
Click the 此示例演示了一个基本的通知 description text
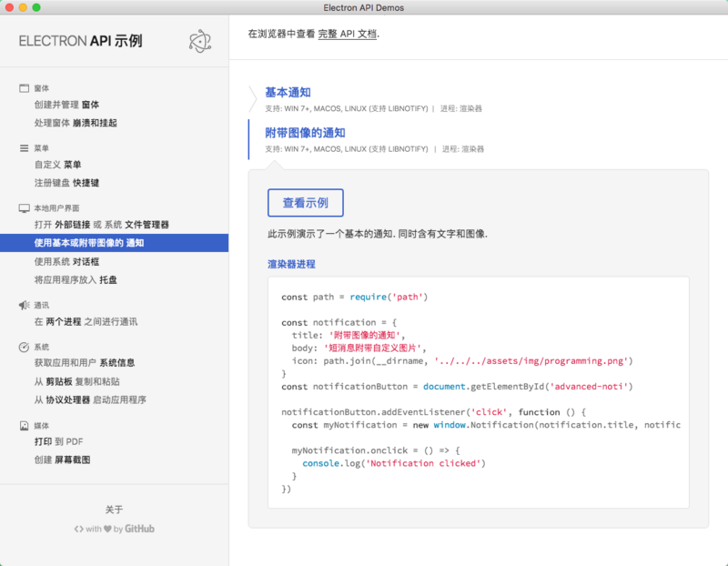pyautogui.click(x=378, y=234)
